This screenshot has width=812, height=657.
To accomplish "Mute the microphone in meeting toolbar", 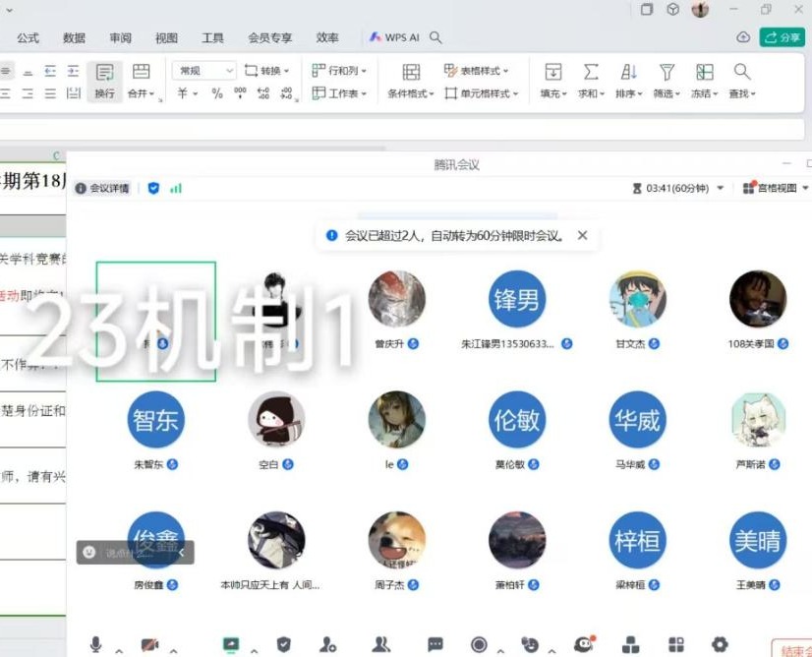I will tap(96, 644).
